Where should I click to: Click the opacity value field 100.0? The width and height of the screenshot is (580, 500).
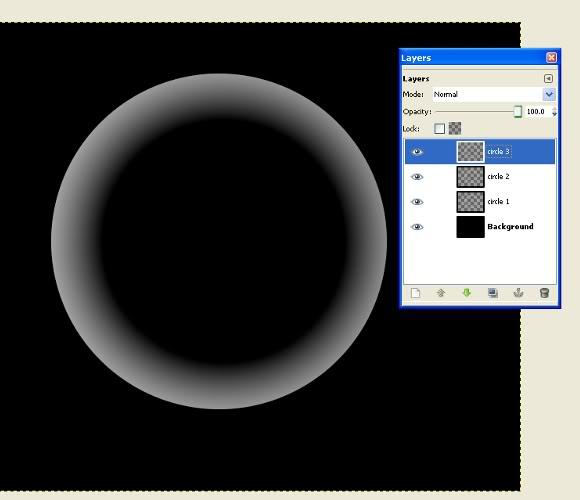click(537, 111)
